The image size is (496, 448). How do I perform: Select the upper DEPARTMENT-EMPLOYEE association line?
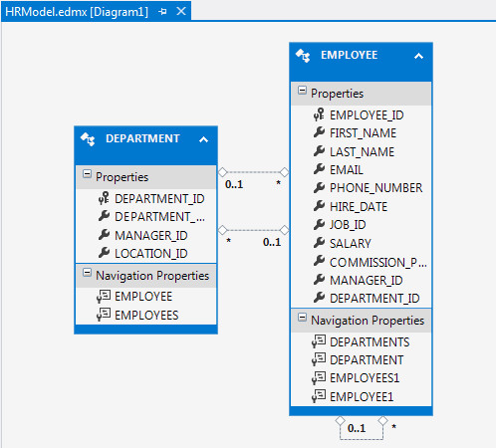(x=253, y=172)
